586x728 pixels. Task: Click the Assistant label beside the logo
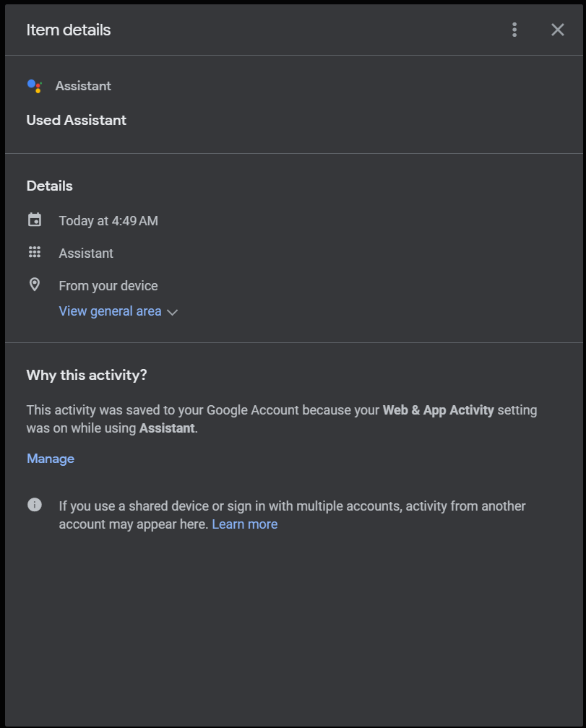point(83,86)
